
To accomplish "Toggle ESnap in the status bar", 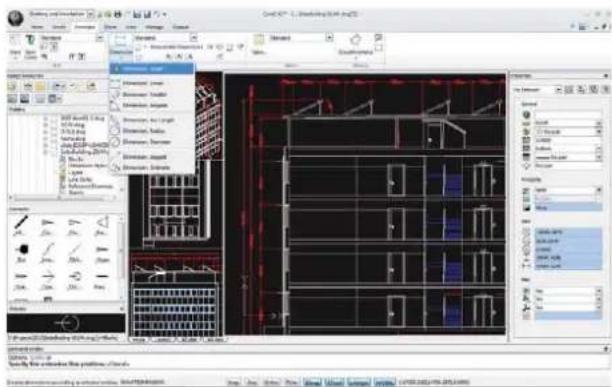I will tap(312, 382).
